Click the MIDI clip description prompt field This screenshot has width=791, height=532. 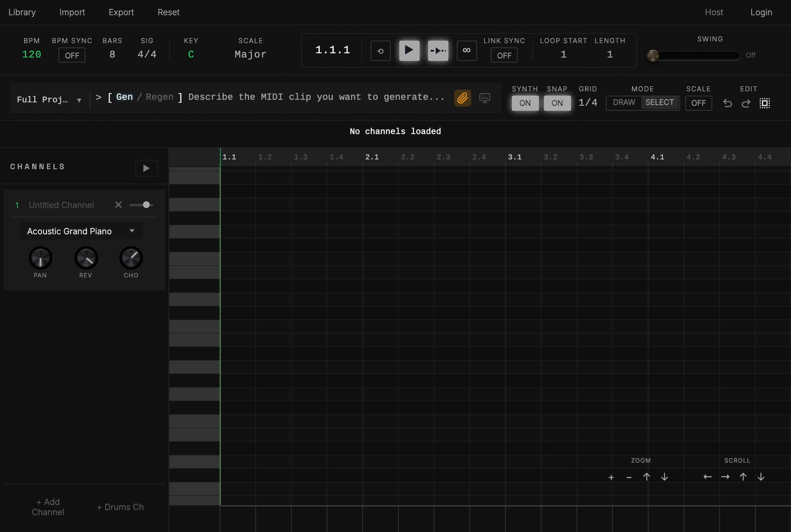pyautogui.click(x=316, y=97)
